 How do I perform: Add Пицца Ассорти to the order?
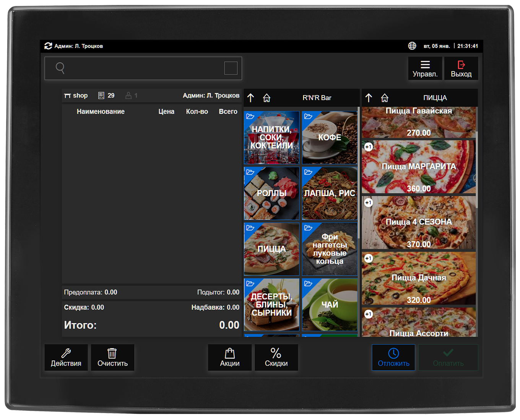pos(419,322)
